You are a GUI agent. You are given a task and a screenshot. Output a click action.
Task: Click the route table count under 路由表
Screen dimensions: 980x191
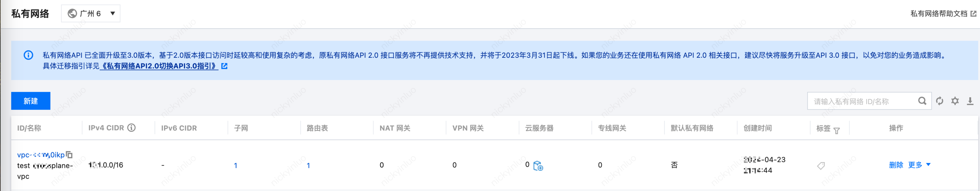point(308,166)
